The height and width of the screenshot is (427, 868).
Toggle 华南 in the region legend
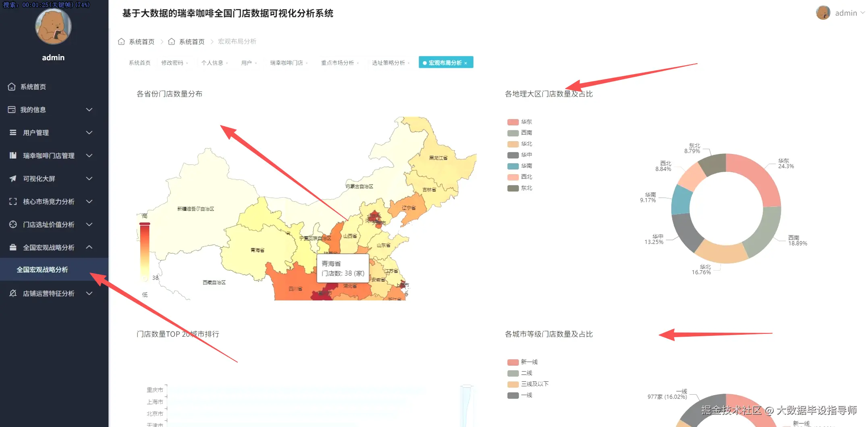pos(520,166)
